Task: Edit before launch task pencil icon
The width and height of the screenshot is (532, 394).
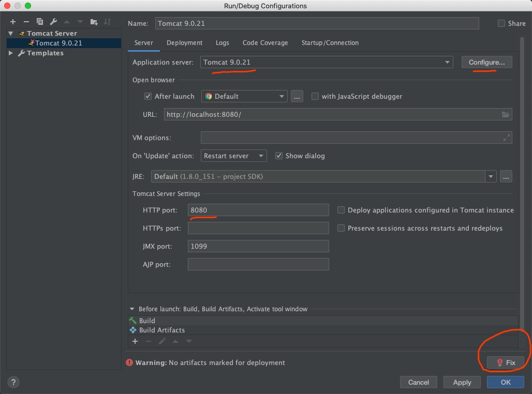Action: [162, 341]
